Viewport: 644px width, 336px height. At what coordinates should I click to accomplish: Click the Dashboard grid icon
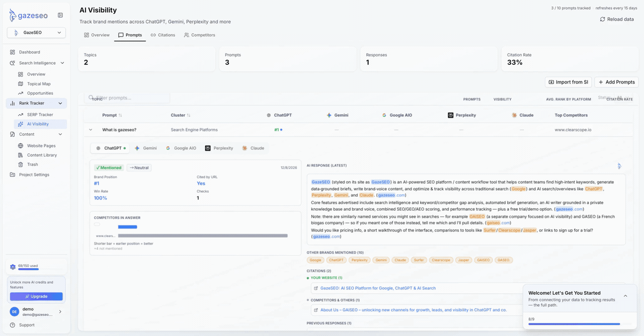[13, 52]
